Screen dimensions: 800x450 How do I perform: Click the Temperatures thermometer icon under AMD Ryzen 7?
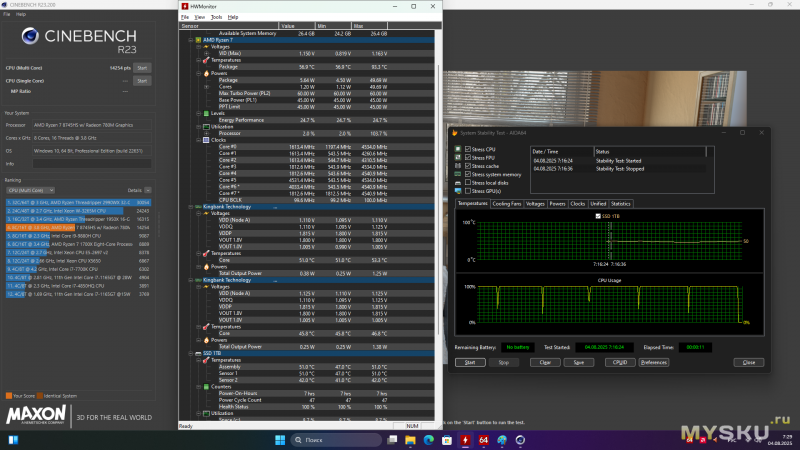pyautogui.click(x=206, y=60)
